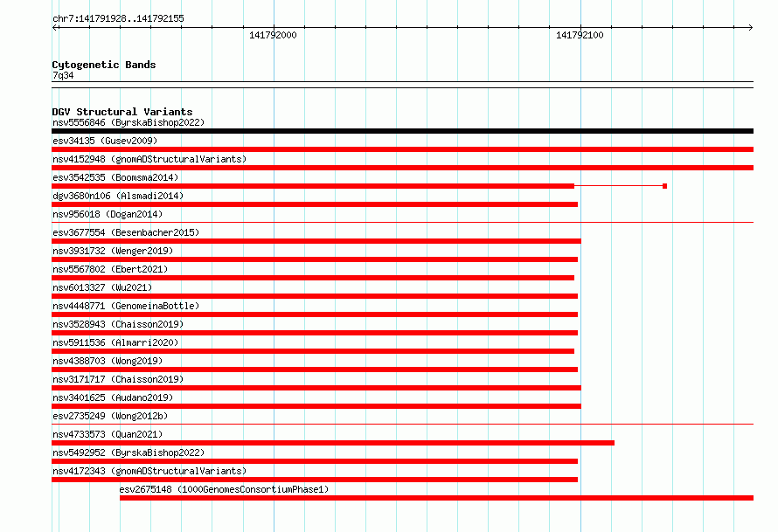Select the red nsv4733573 variant bar

tap(333, 443)
